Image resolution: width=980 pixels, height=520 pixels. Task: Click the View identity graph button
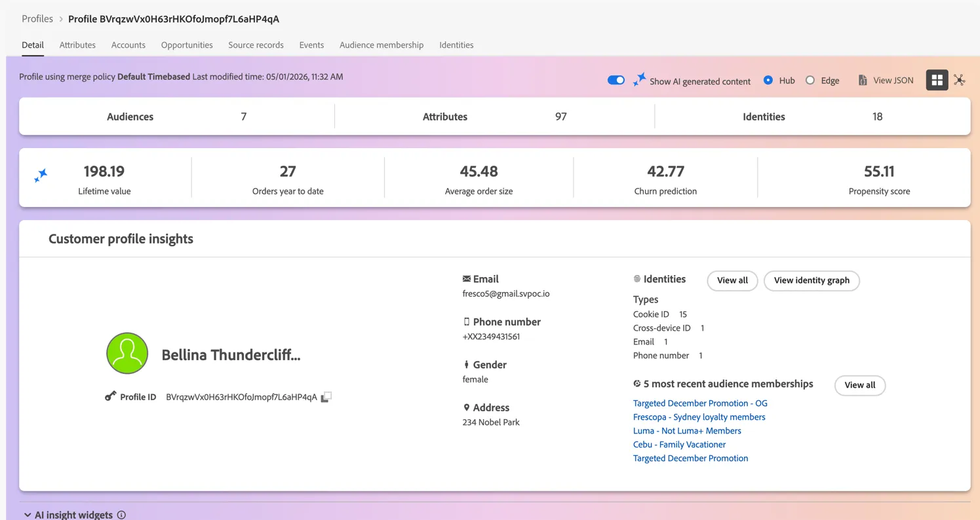tap(812, 280)
